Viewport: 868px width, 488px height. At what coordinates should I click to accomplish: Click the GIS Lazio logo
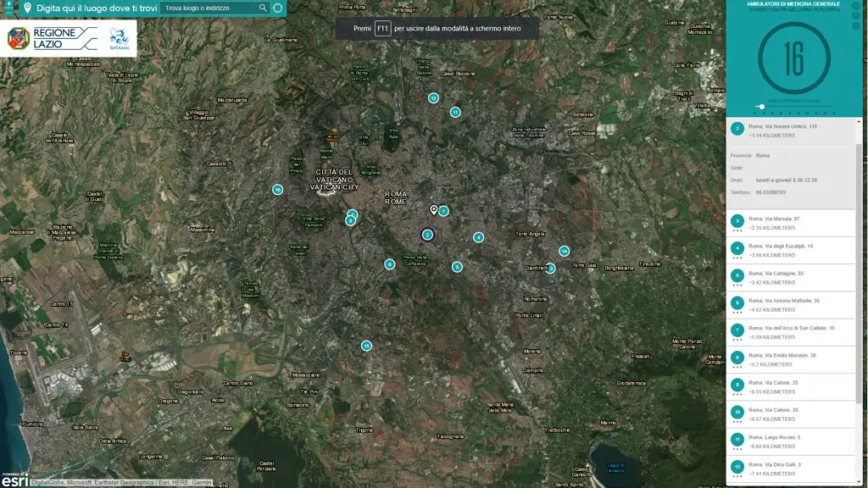tap(118, 38)
